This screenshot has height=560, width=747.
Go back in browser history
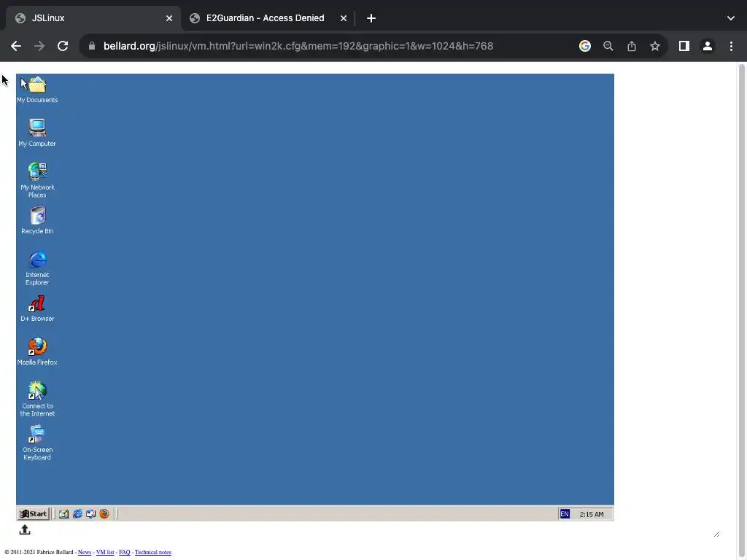point(16,46)
